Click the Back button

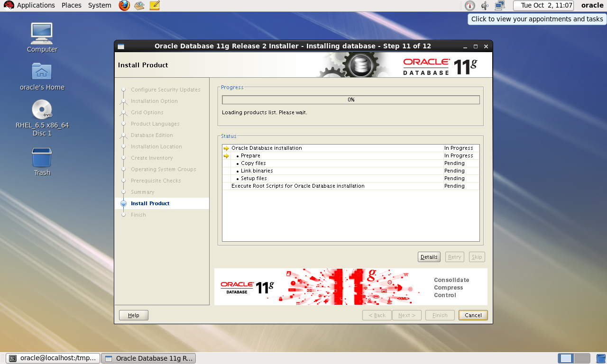377,315
